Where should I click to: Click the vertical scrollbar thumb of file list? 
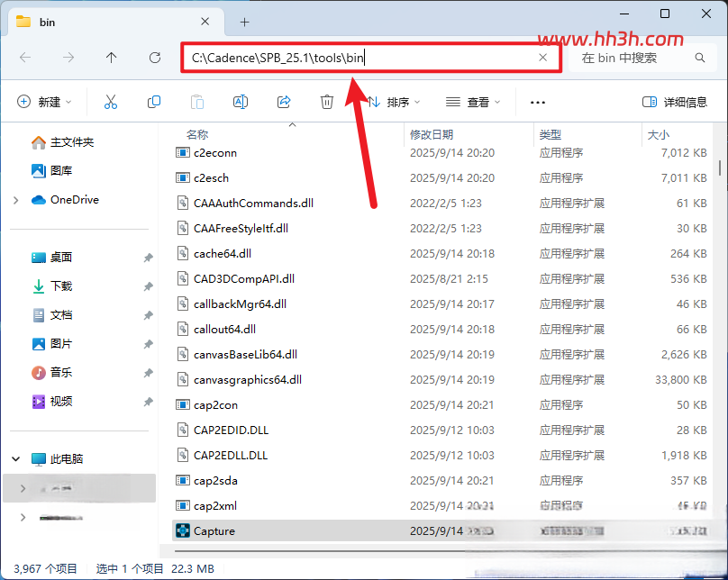click(x=720, y=168)
